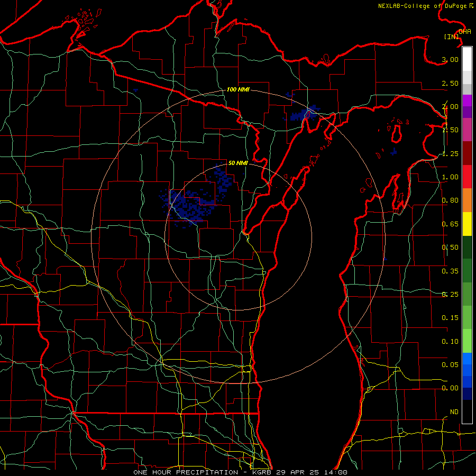Image resolution: width=476 pixels, height=476 pixels.
Task: Click the 'NEXLAB-College of DuPage' credit text
Action: [422, 6]
